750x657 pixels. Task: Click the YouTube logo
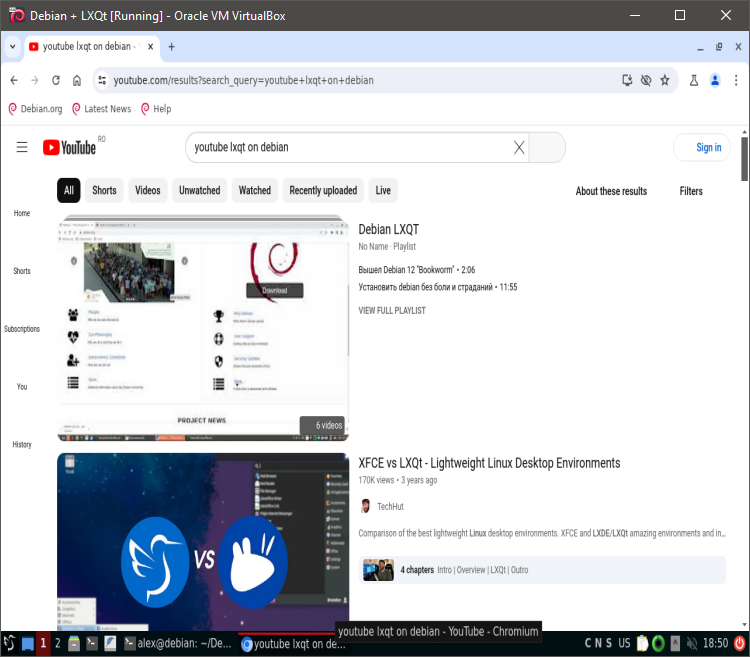pyautogui.click(x=69, y=147)
